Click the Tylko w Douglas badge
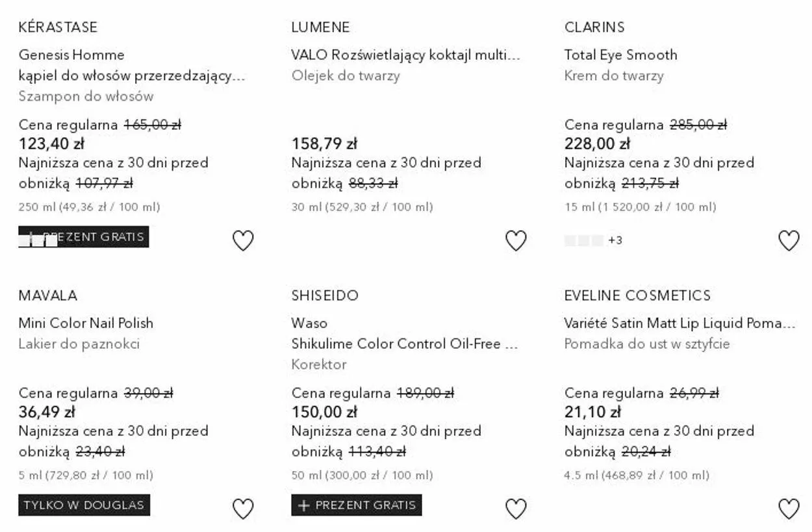The height and width of the screenshot is (532, 812). (x=84, y=505)
